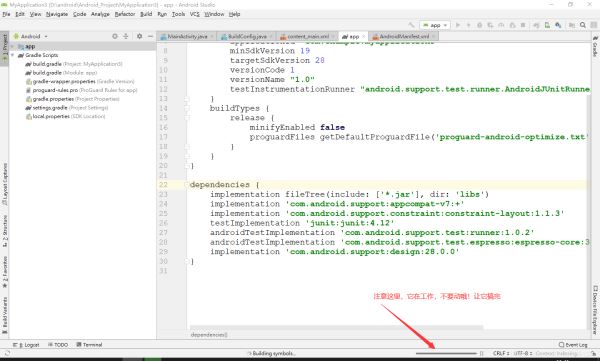The image size is (600, 361).
Task: Collapse the dependencies block fold marker on line 30
Action: click(187, 261)
